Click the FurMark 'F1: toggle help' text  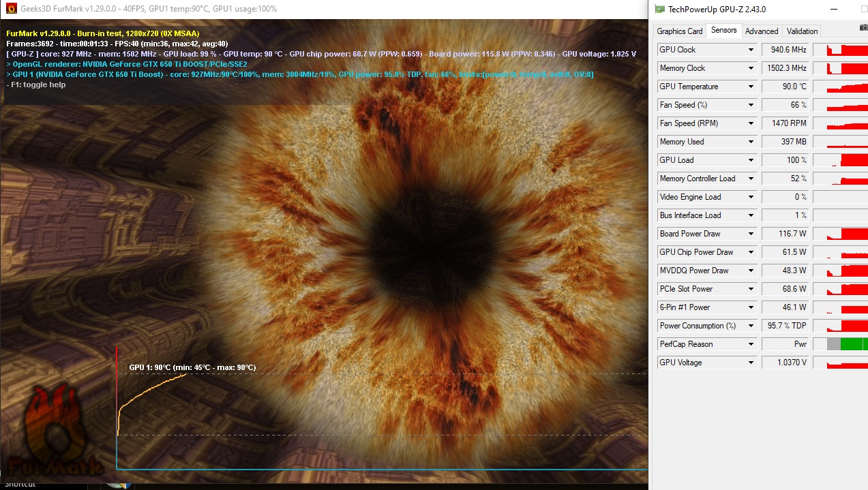(x=36, y=85)
